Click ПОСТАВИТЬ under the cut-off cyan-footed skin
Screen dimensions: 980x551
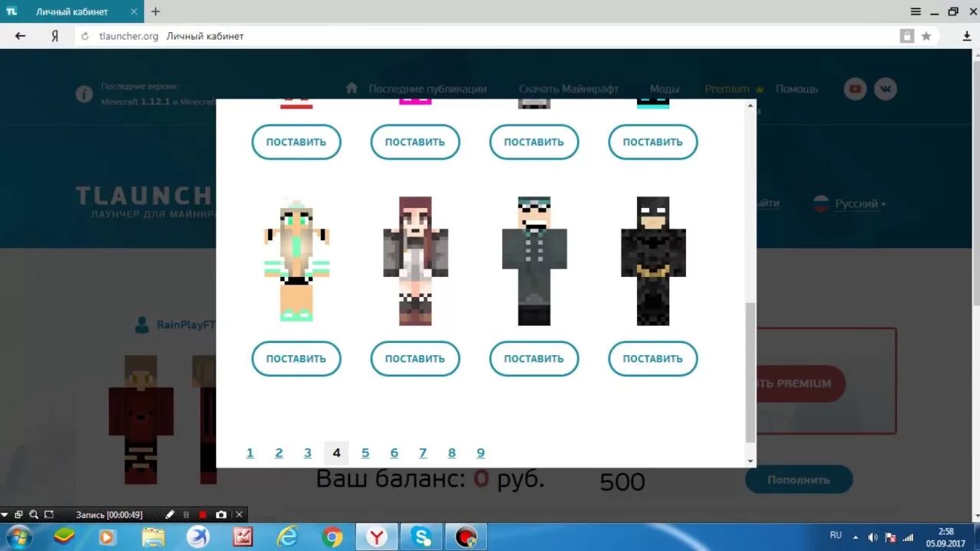(x=653, y=142)
